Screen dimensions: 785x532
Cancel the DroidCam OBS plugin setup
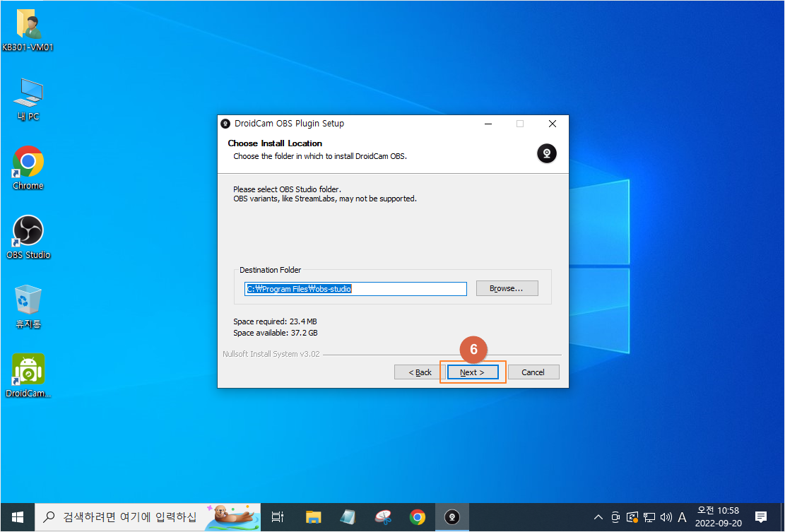tap(533, 372)
